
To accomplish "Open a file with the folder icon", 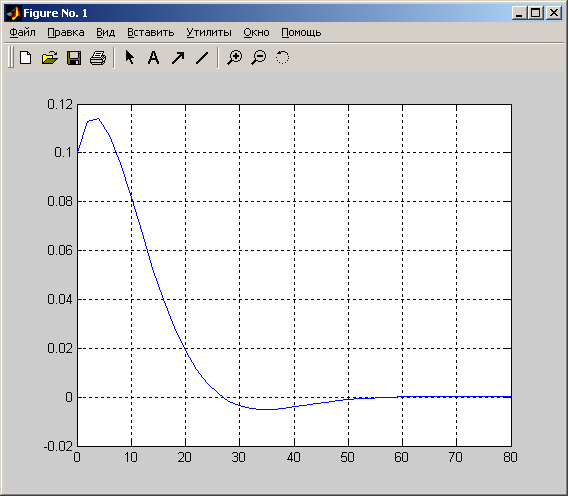I will (x=50, y=58).
